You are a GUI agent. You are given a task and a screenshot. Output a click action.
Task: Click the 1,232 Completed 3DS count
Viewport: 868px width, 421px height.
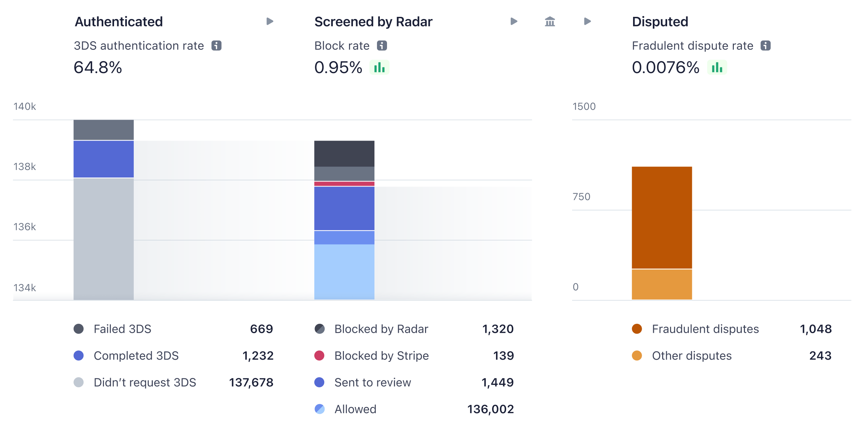point(258,356)
